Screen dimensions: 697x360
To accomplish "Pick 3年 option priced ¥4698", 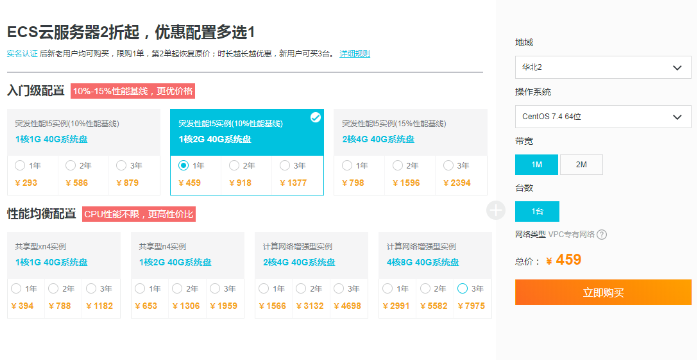I will (x=339, y=289).
